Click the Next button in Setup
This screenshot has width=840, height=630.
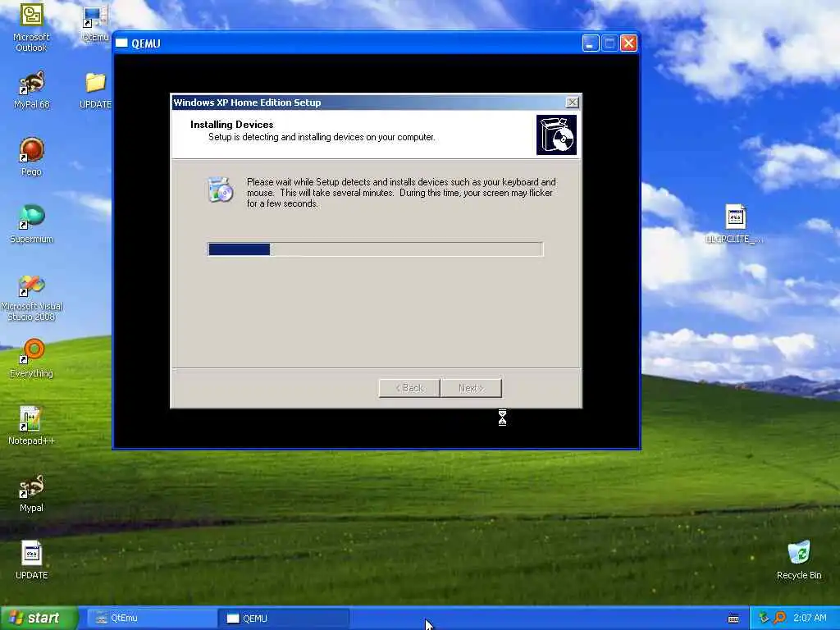point(471,388)
